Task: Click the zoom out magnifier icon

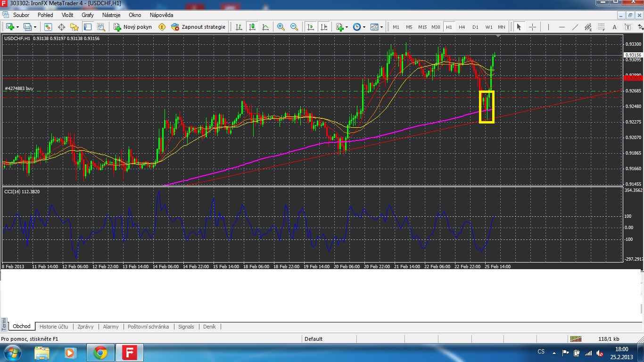Action: pyautogui.click(x=294, y=27)
